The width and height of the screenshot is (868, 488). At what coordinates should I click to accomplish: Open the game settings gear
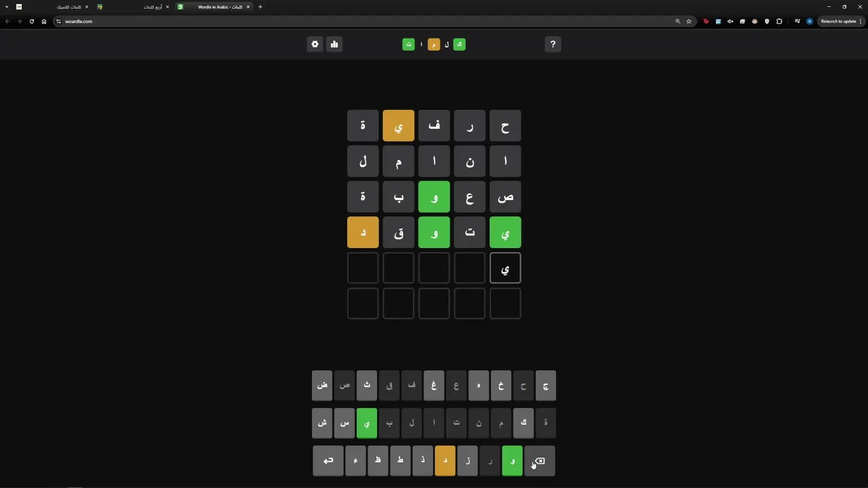[x=315, y=44]
